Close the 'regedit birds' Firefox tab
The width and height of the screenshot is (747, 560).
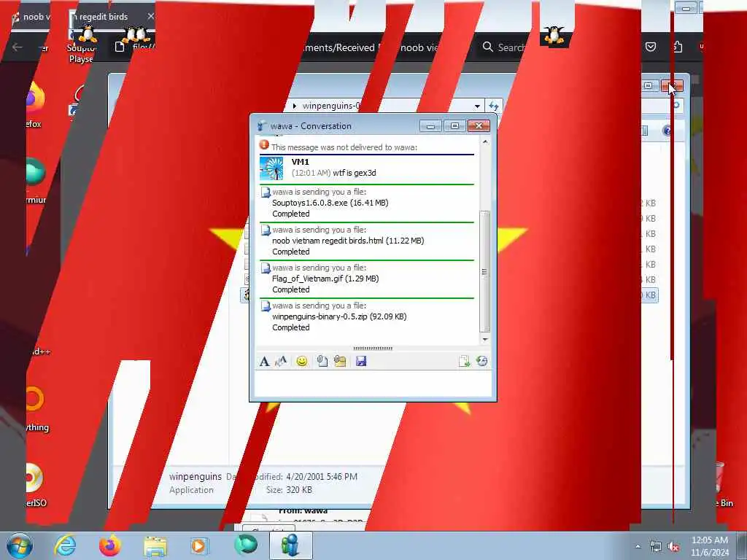(x=150, y=16)
